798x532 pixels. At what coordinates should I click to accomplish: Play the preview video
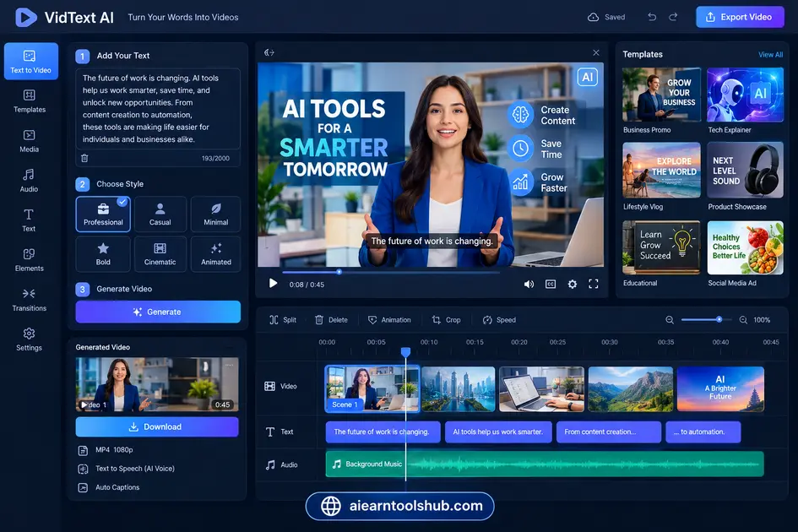273,284
